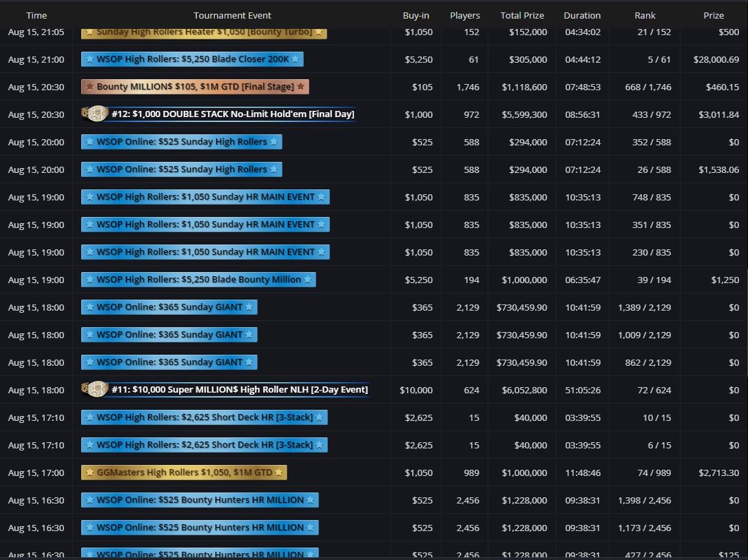Click the duration 07:48:53

point(583,87)
